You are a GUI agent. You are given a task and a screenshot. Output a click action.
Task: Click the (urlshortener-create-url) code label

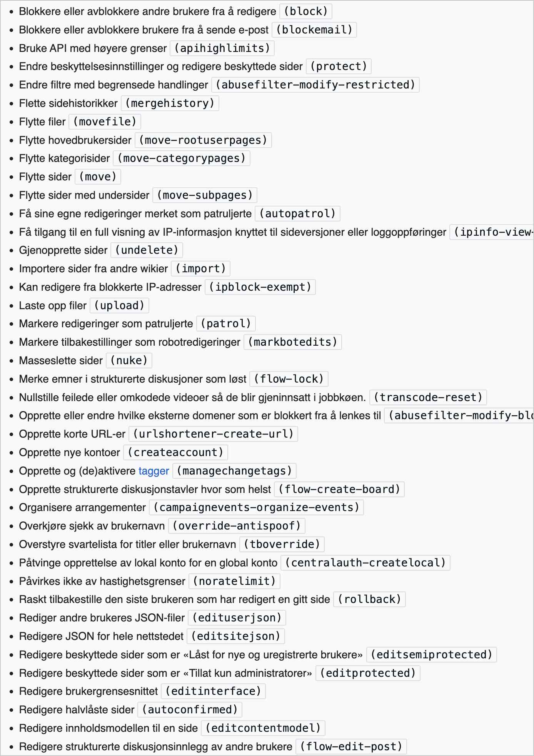point(213,434)
